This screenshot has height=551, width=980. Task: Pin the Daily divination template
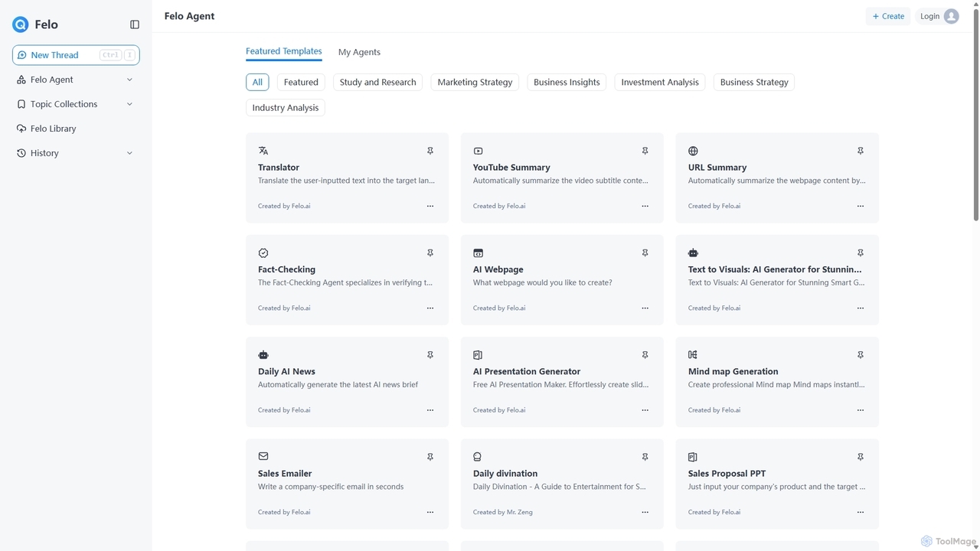click(645, 457)
